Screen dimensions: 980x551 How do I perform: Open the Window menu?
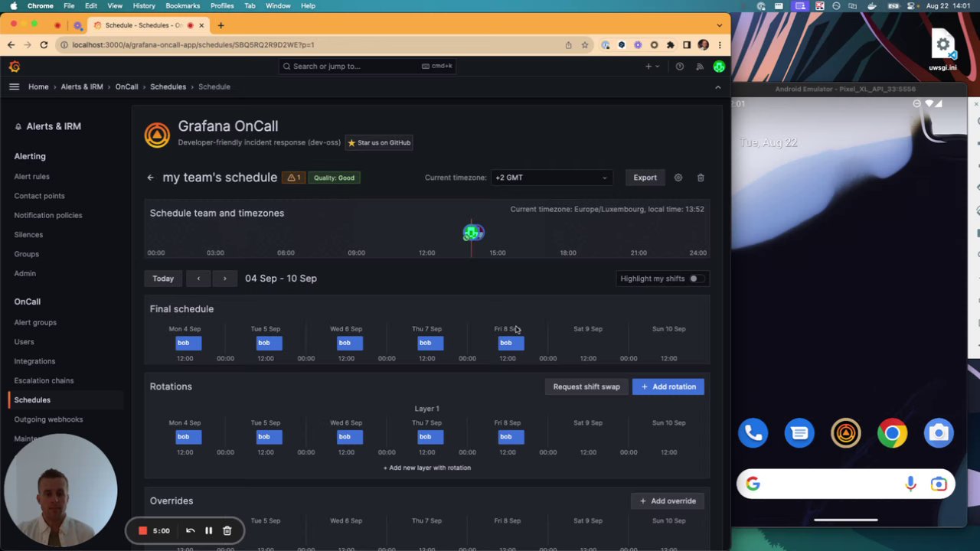pos(278,5)
